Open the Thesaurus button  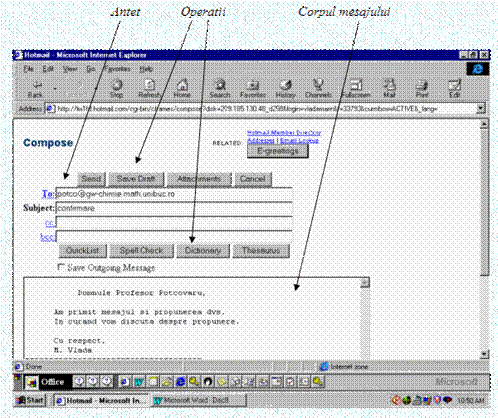(261, 251)
